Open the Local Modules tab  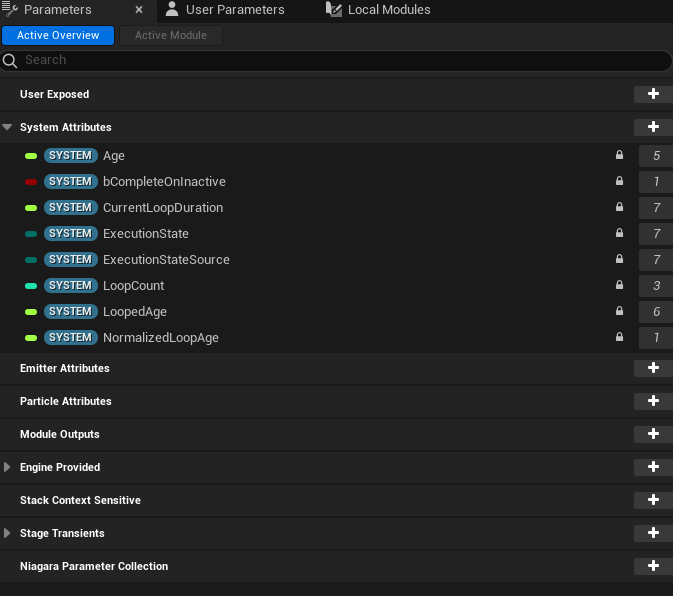click(389, 9)
